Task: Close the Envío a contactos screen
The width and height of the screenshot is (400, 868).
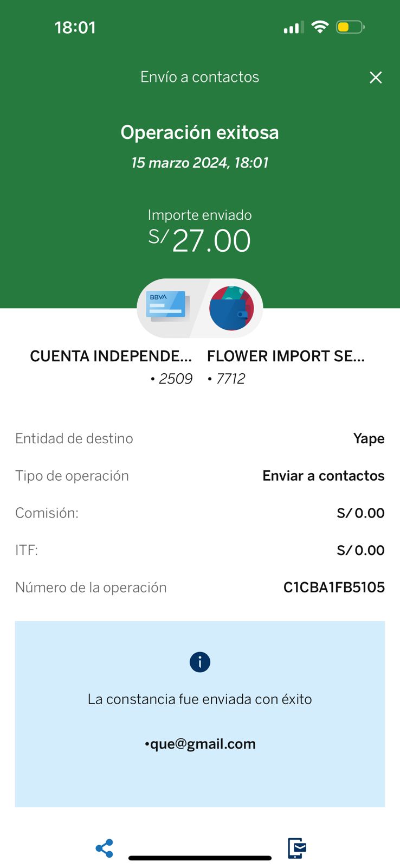Action: pyautogui.click(x=376, y=78)
